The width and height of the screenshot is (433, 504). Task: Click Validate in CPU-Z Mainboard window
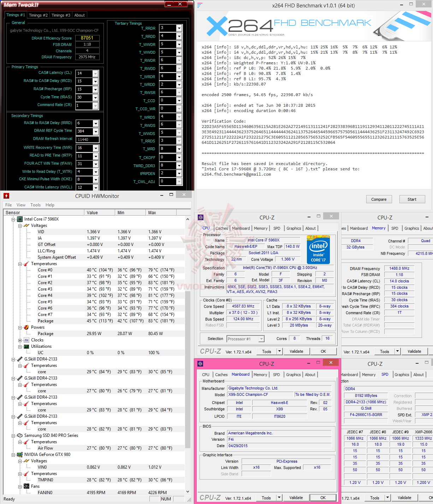296,498
